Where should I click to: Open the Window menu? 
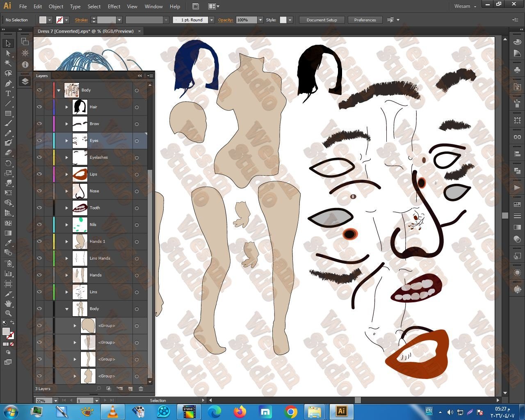pos(154,7)
